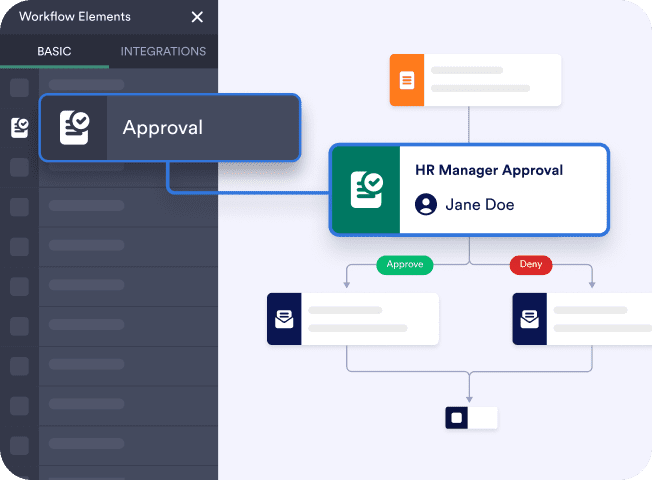Select the form node at top
This screenshot has height=480, width=652.
click(475, 80)
